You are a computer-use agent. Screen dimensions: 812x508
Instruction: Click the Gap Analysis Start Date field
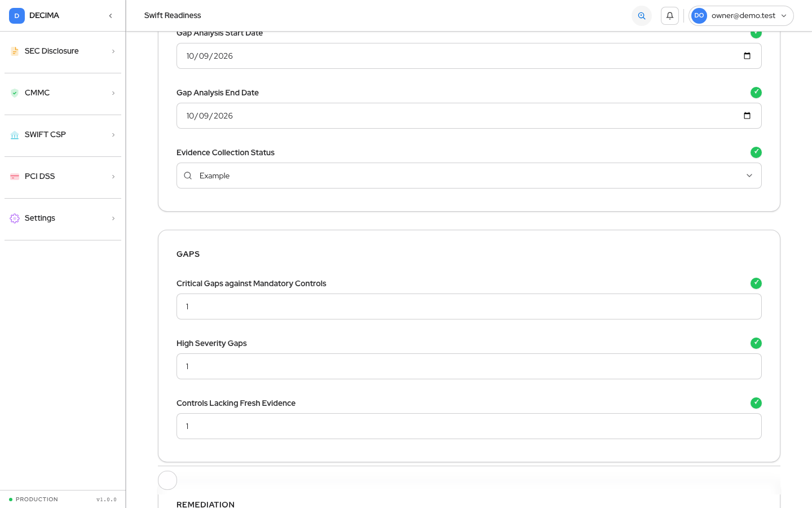click(x=469, y=56)
